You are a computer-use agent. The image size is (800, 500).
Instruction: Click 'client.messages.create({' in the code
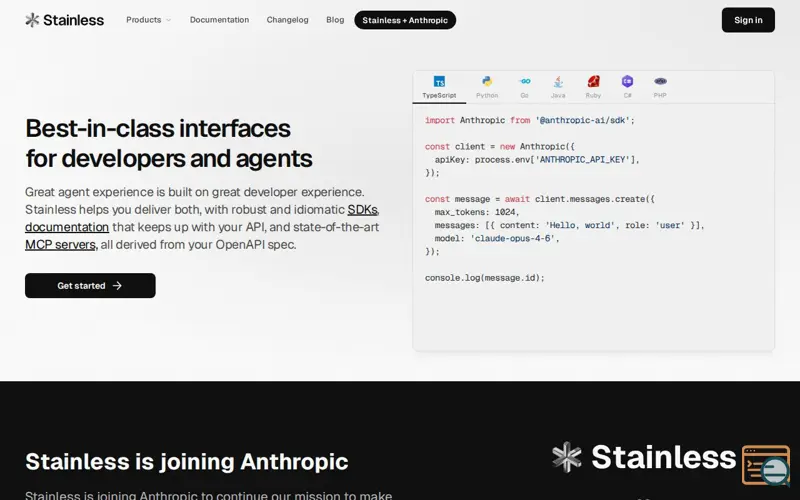pyautogui.click(x=594, y=199)
